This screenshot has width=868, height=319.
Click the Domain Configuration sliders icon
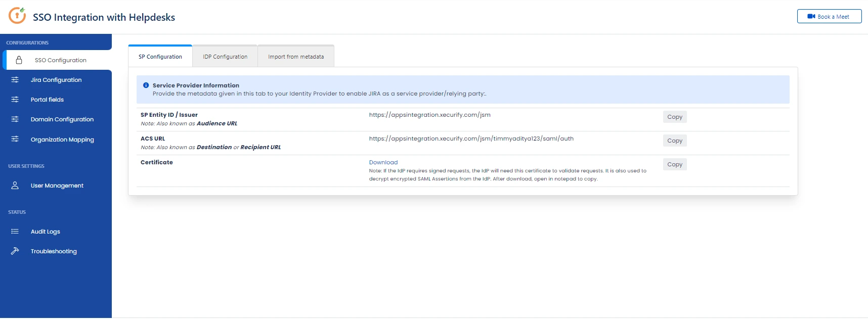click(x=15, y=119)
